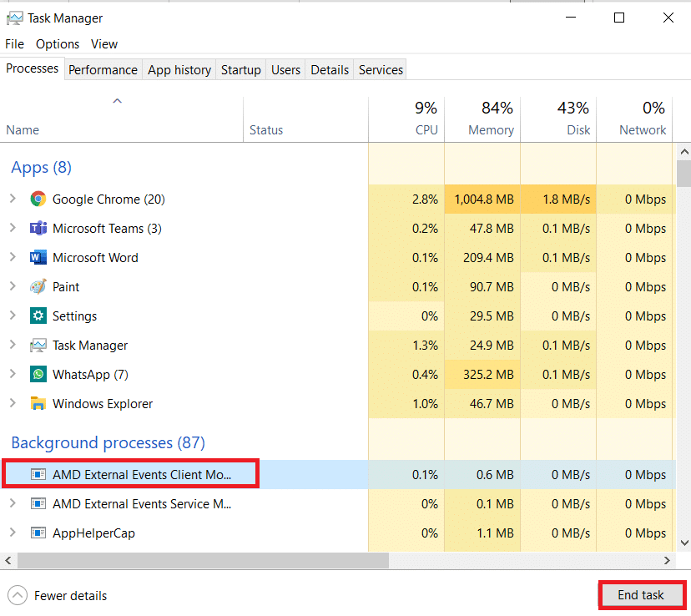Switch to the Startup tab
Image resolution: width=691 pixels, height=616 pixels.
[240, 70]
